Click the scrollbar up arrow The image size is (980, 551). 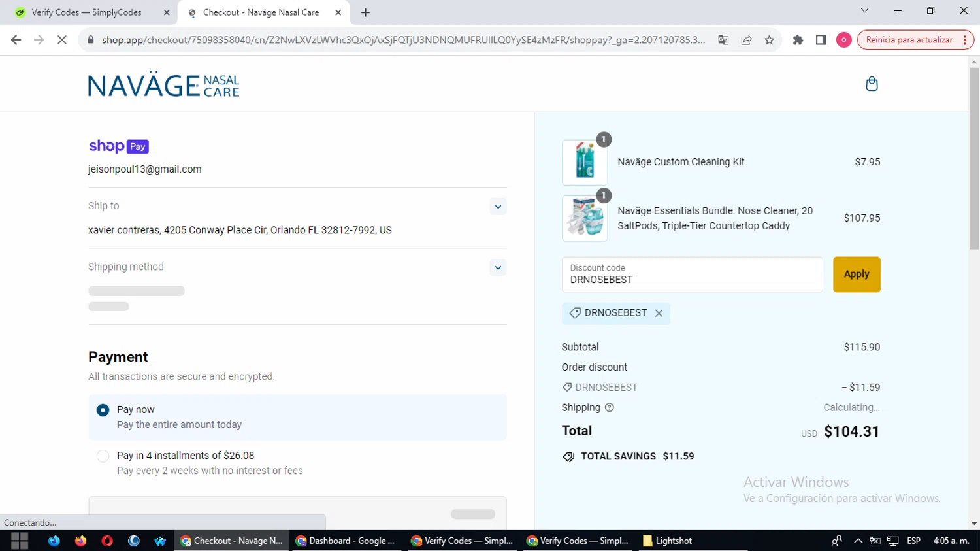coord(974,62)
